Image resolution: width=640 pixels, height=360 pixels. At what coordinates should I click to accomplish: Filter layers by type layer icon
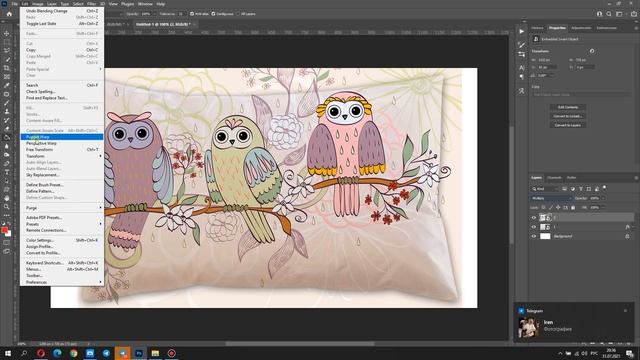pos(580,189)
